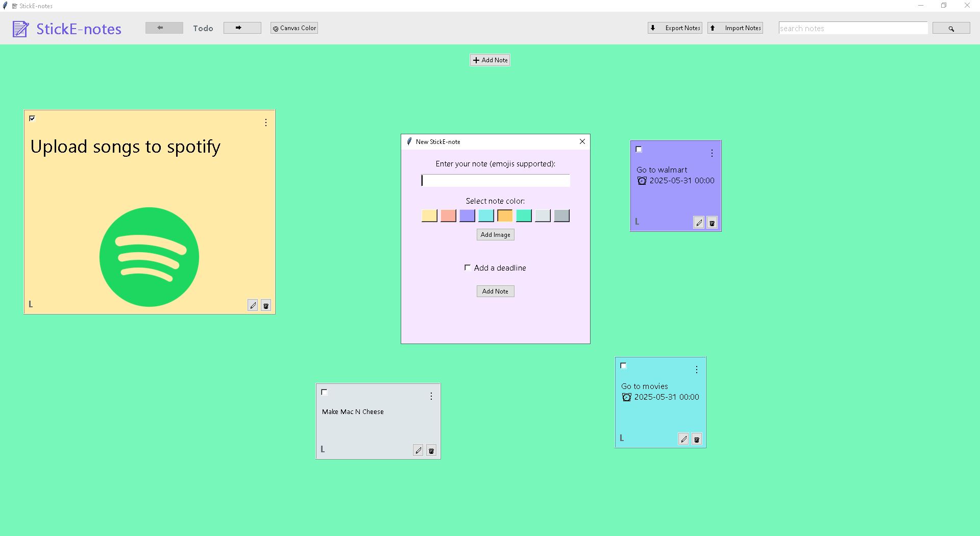The image size is (980, 536).
Task: Click the feather icon in dialog title
Action: tap(409, 141)
